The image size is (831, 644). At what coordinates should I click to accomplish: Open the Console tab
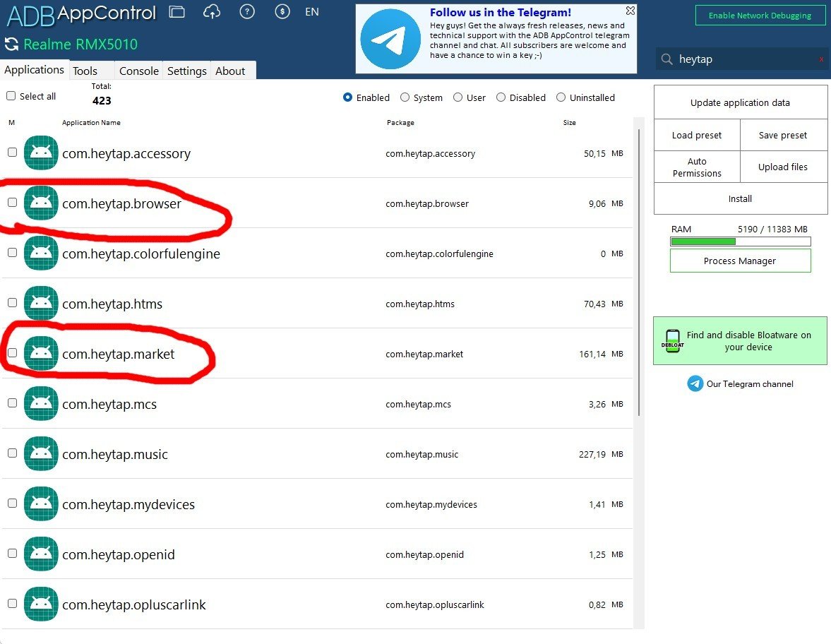139,71
